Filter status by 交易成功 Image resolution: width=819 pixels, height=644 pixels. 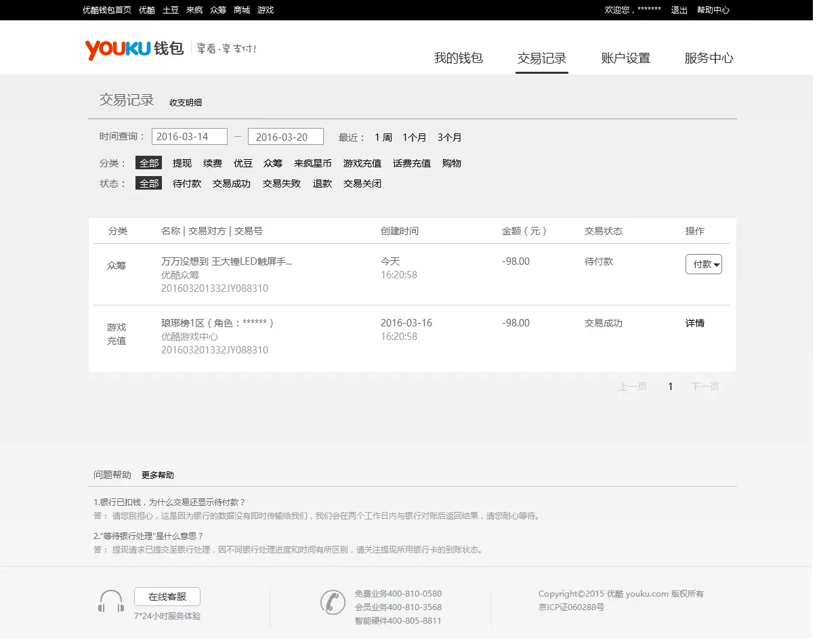pyautogui.click(x=232, y=184)
